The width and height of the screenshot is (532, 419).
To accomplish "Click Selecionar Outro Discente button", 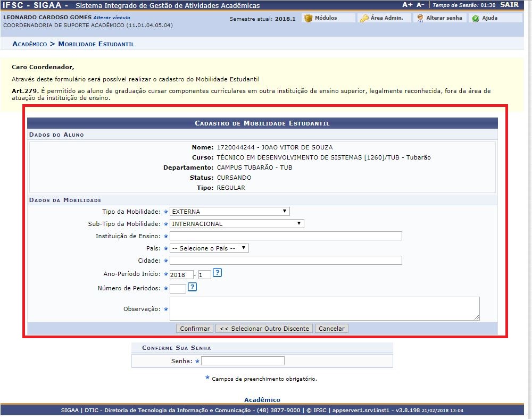I will click(264, 329).
